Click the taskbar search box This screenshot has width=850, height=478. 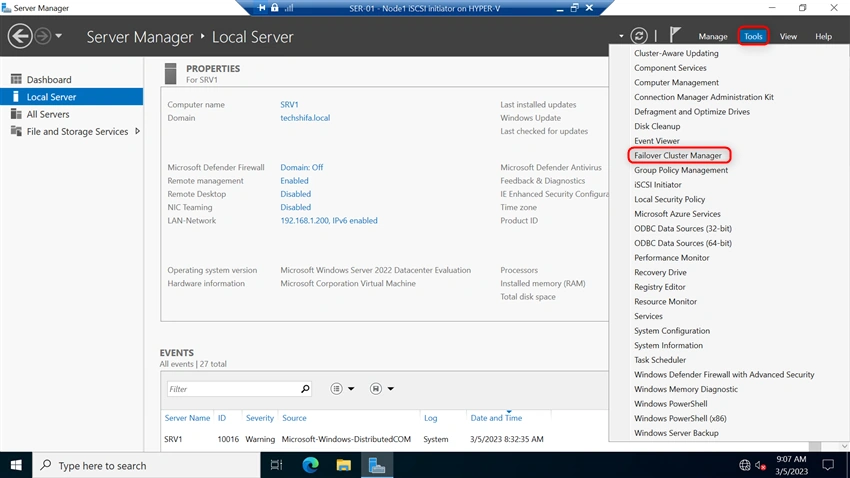click(x=146, y=465)
